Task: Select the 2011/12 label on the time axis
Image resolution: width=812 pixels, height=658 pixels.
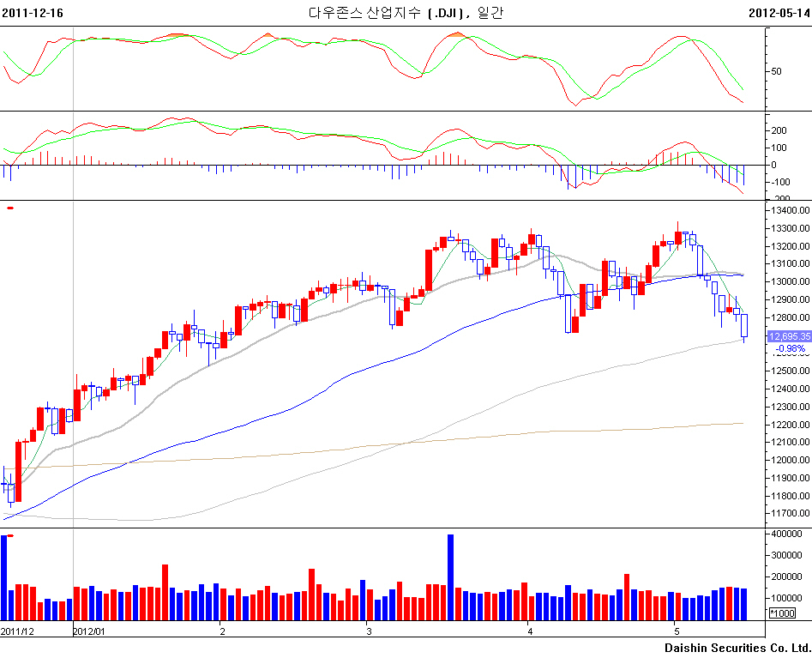Action: coord(17,631)
